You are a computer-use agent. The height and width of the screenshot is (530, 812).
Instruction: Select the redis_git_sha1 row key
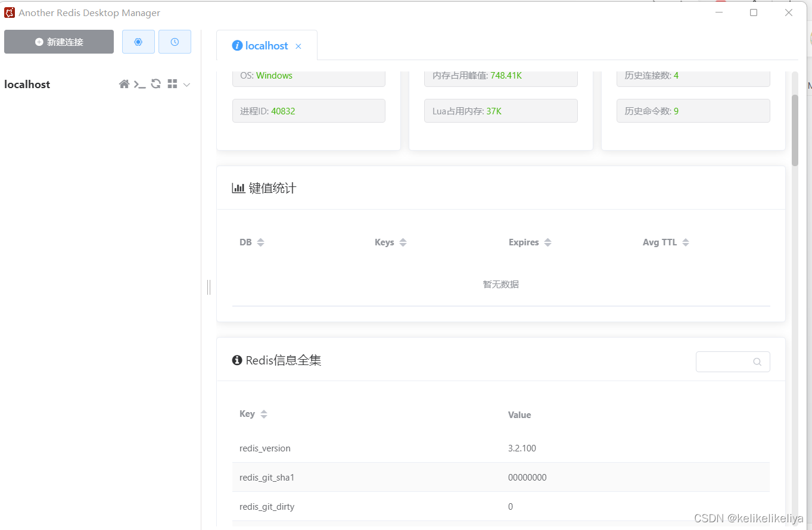point(267,477)
